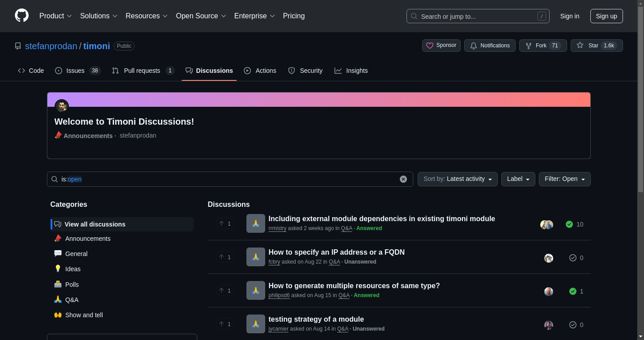This screenshot has width=644, height=340.
Task: Switch to the Issues tab
Action: coord(78,71)
